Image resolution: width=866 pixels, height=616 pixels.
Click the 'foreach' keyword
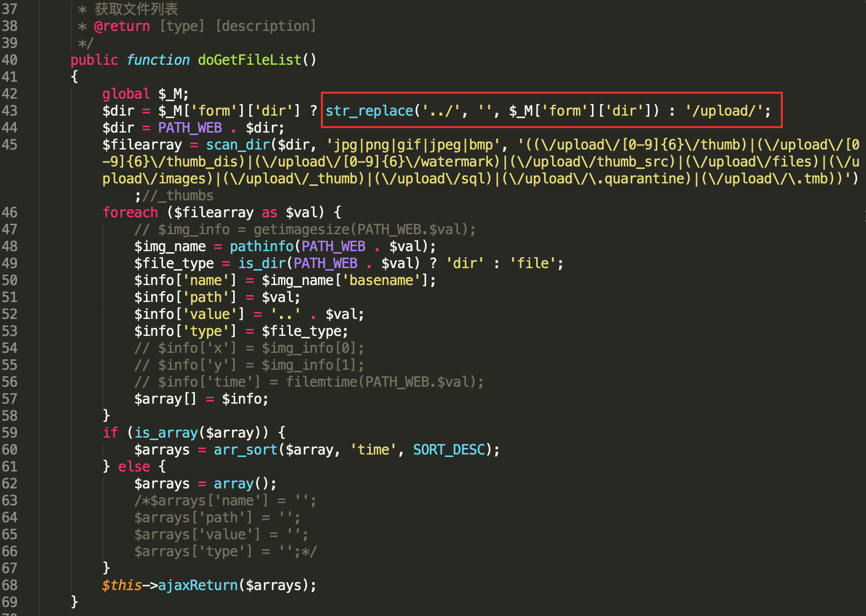[x=130, y=212]
